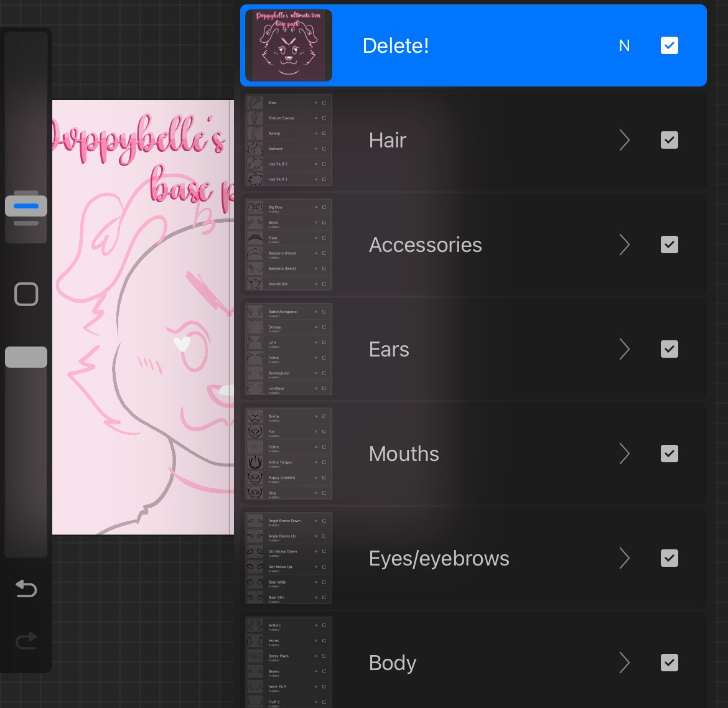
Task: Tap the redo arrow in the sidebar
Action: pyautogui.click(x=26, y=640)
